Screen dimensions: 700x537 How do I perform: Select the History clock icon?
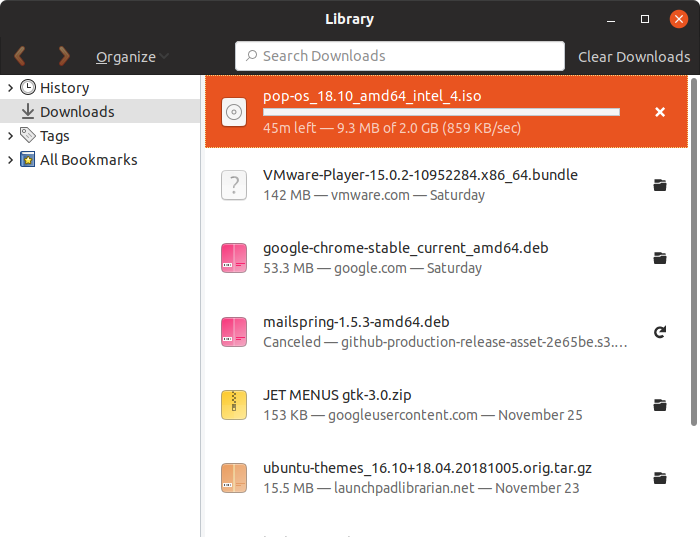coord(28,87)
